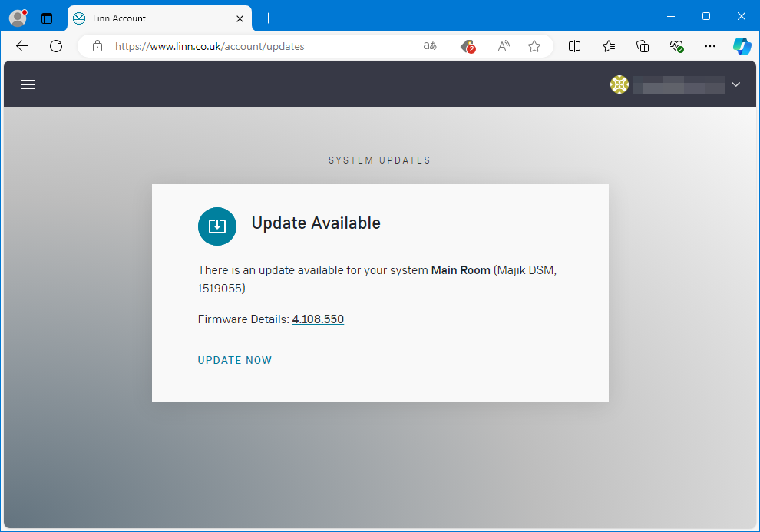Refresh the current page
The width and height of the screenshot is (760, 532).
pyautogui.click(x=56, y=46)
